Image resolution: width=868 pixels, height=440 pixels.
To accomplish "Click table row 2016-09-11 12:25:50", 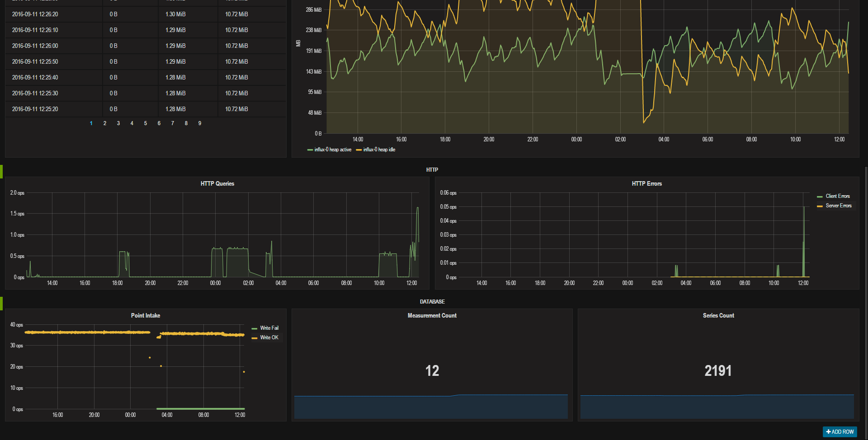I will 146,61.
